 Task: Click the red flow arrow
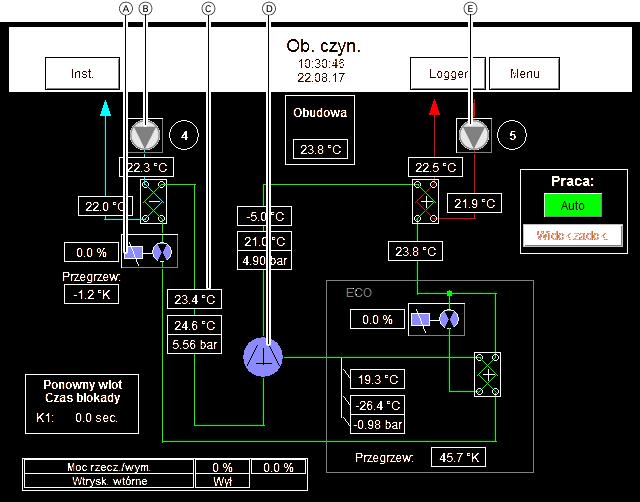coord(435,108)
